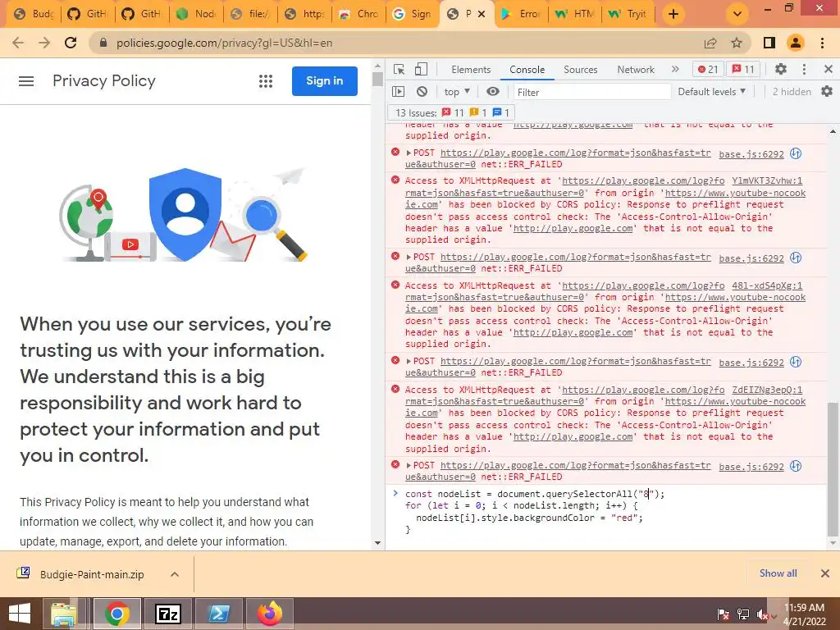This screenshot has height=630, width=840.
Task: Click the 21 errors counter badge
Action: (708, 69)
